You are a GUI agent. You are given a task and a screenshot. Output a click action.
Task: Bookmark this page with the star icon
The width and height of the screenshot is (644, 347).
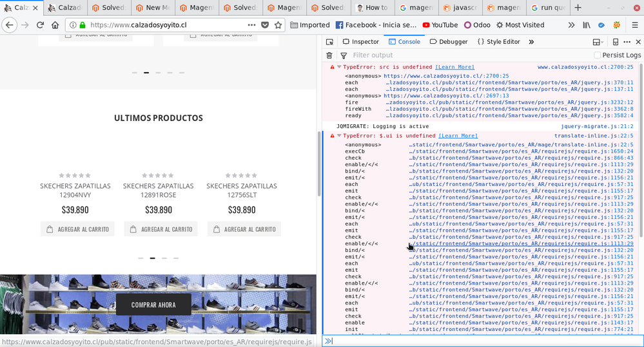(x=278, y=25)
